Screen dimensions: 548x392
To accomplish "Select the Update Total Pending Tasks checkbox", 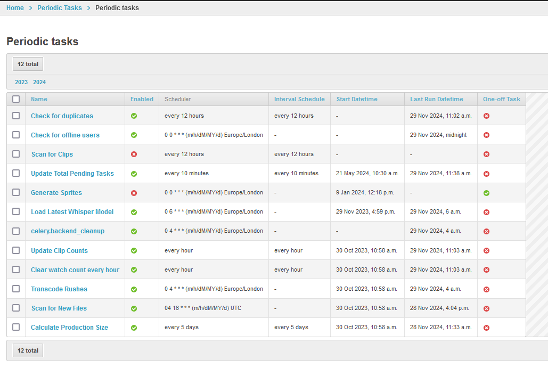I will [16, 173].
